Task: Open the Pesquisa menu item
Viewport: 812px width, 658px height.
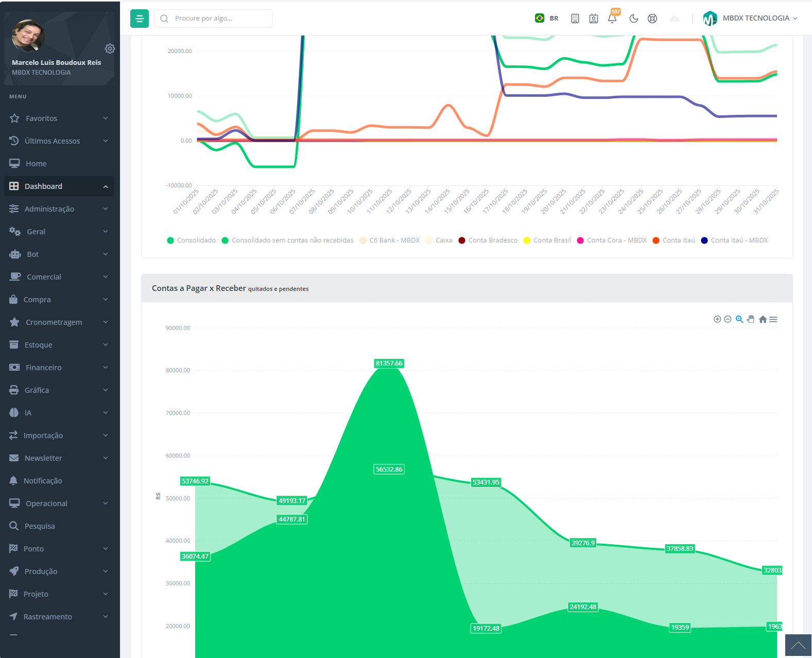Action: (x=40, y=526)
